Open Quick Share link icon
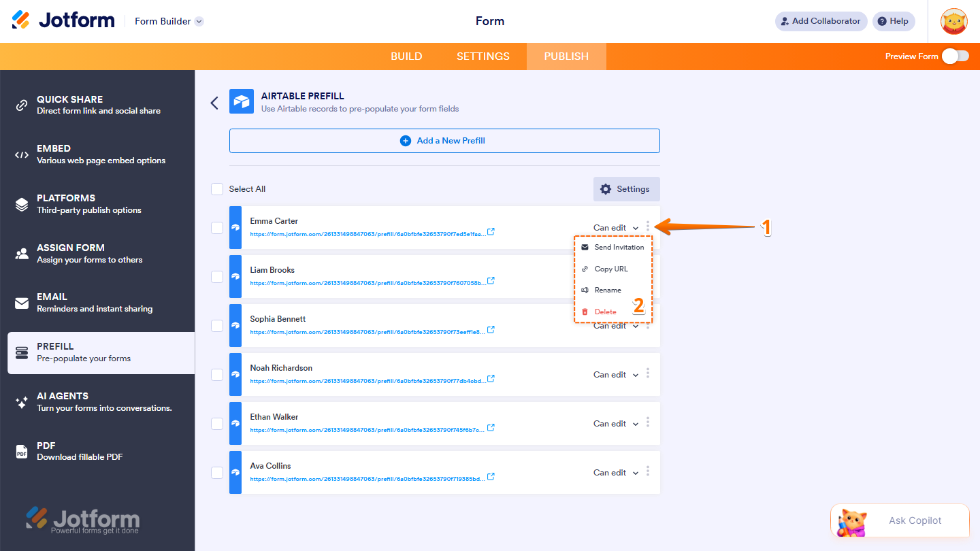The image size is (980, 551). [22, 105]
